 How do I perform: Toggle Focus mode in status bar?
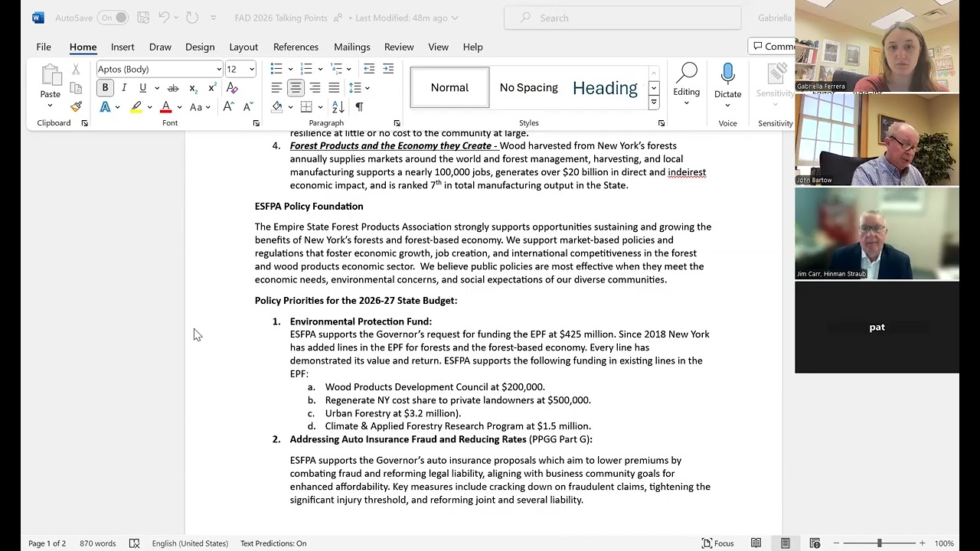pos(718,543)
